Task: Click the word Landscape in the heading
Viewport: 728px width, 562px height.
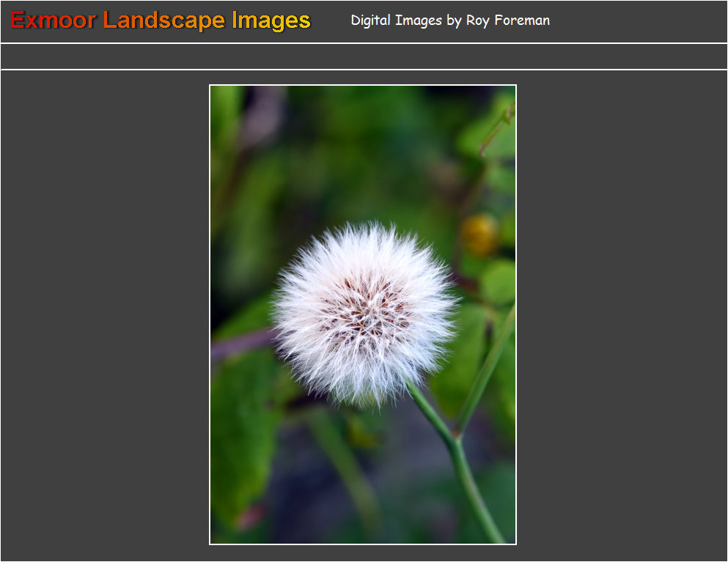Action: tap(164, 21)
